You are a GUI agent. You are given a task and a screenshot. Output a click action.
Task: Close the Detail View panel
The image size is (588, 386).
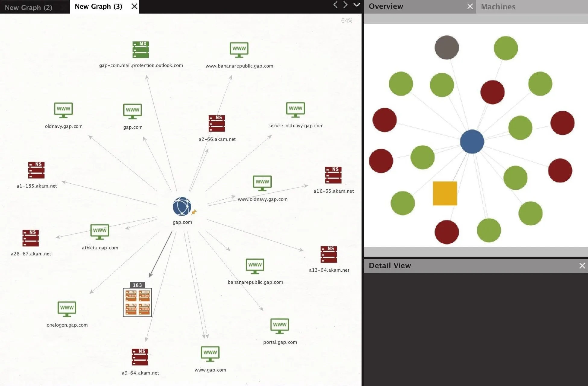point(582,266)
